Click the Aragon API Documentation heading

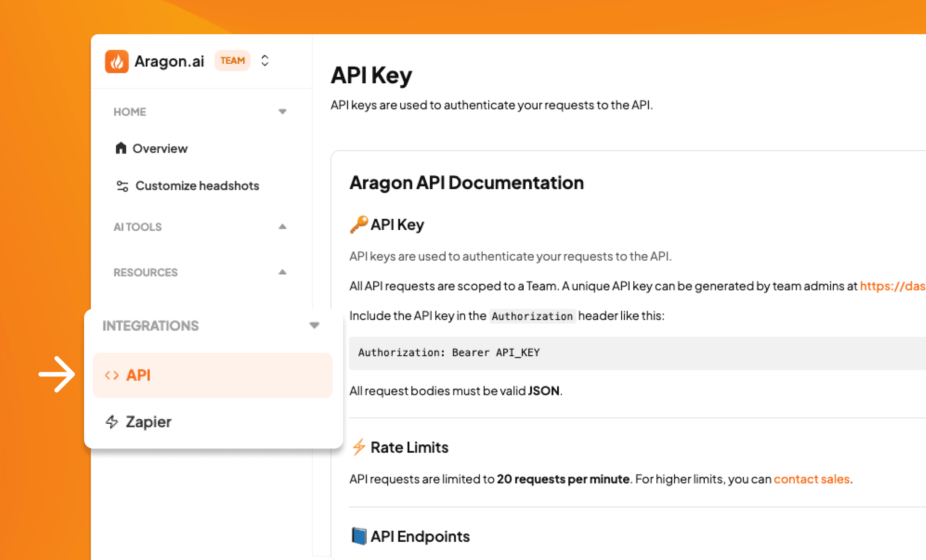pos(467,183)
